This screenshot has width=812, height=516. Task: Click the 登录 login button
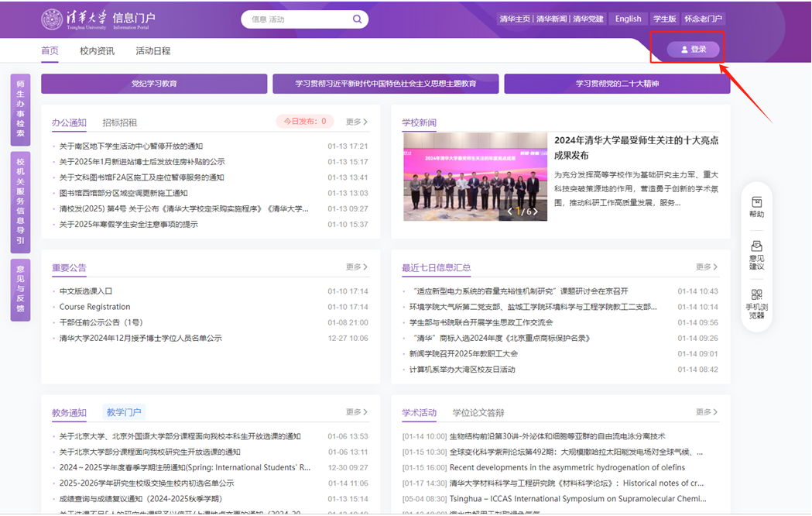(693, 50)
